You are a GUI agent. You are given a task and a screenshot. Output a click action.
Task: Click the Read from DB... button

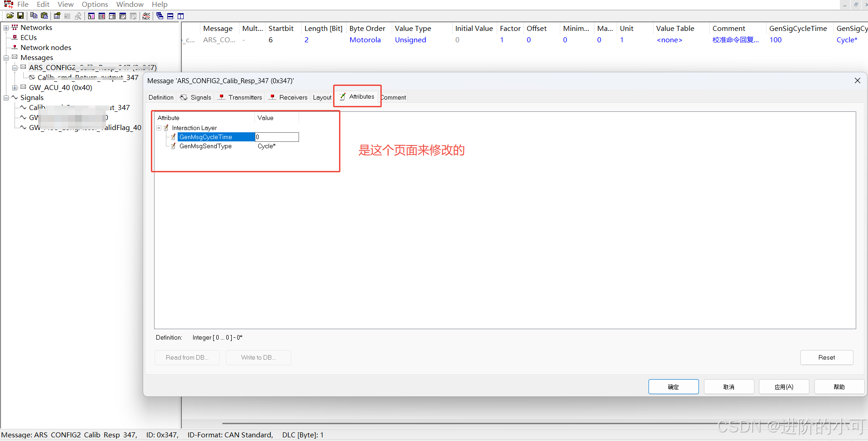tap(187, 357)
